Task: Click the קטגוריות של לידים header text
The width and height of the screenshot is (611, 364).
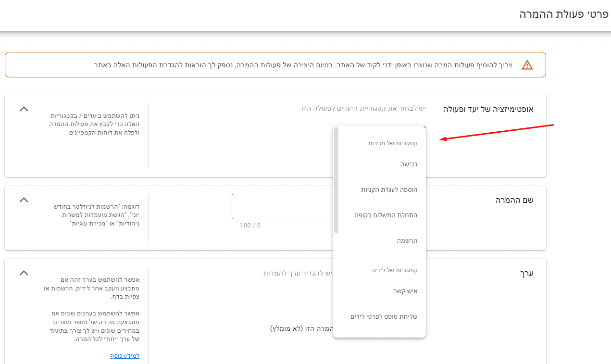Action: [x=395, y=270]
